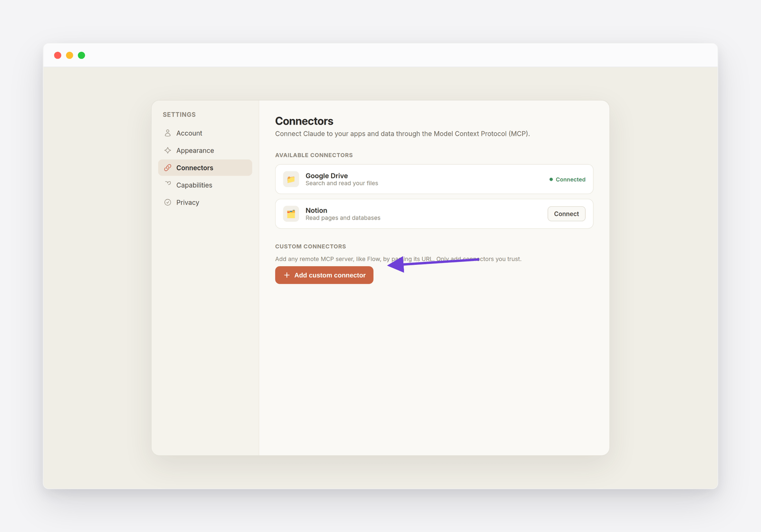The image size is (761, 532).
Task: Click the green maximize window button
Action: (81, 55)
